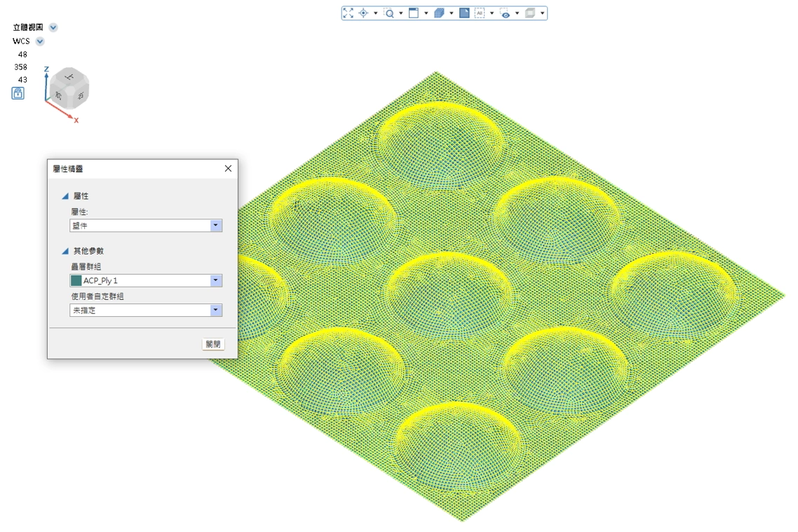
Task: Collapse the 屬性 section triangle
Action: pos(65,196)
